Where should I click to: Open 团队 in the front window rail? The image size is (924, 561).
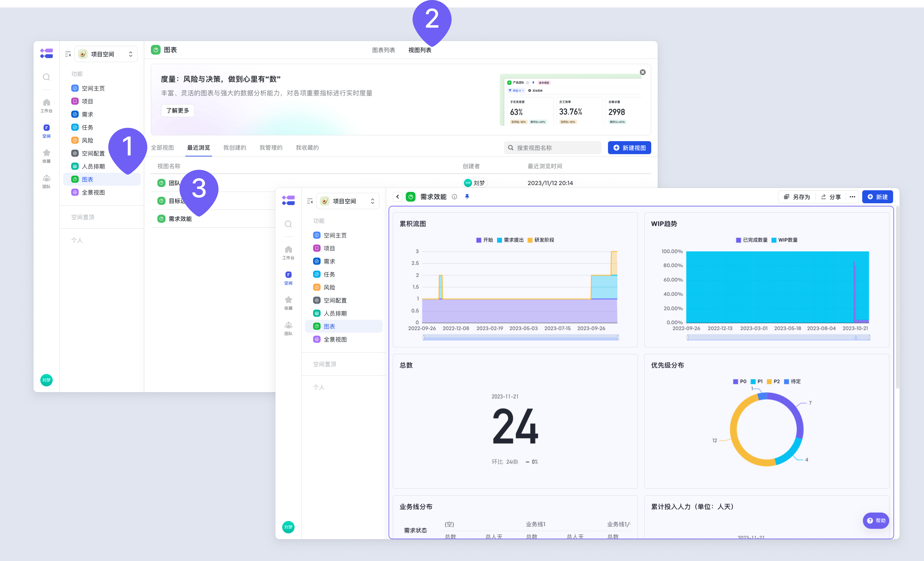click(288, 328)
